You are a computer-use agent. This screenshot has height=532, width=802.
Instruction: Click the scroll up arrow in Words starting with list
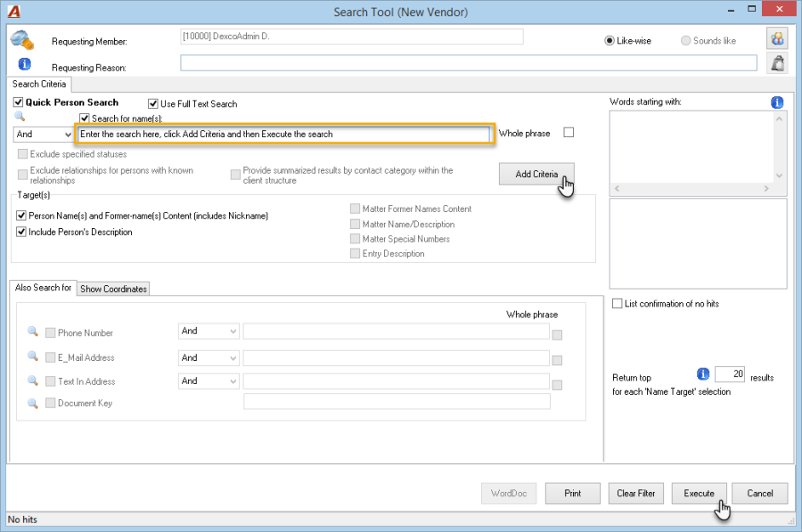click(x=779, y=119)
